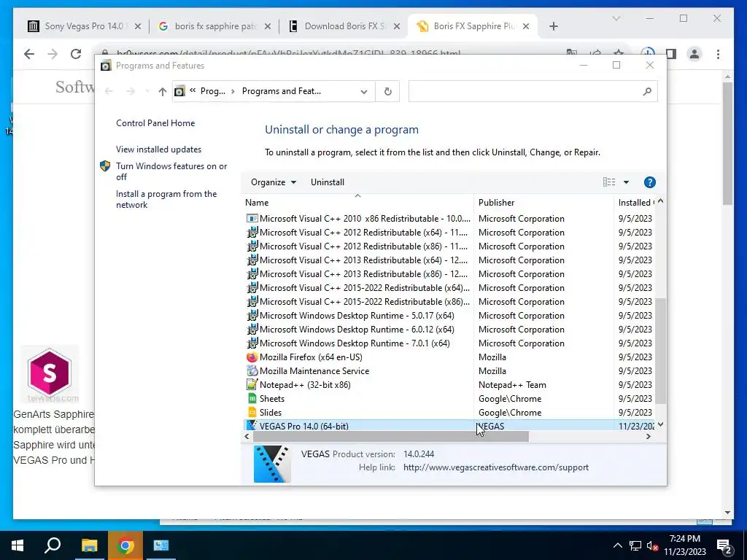Refresh the Programs and Features list
The width and height of the screenshot is (747, 560).
point(388,91)
